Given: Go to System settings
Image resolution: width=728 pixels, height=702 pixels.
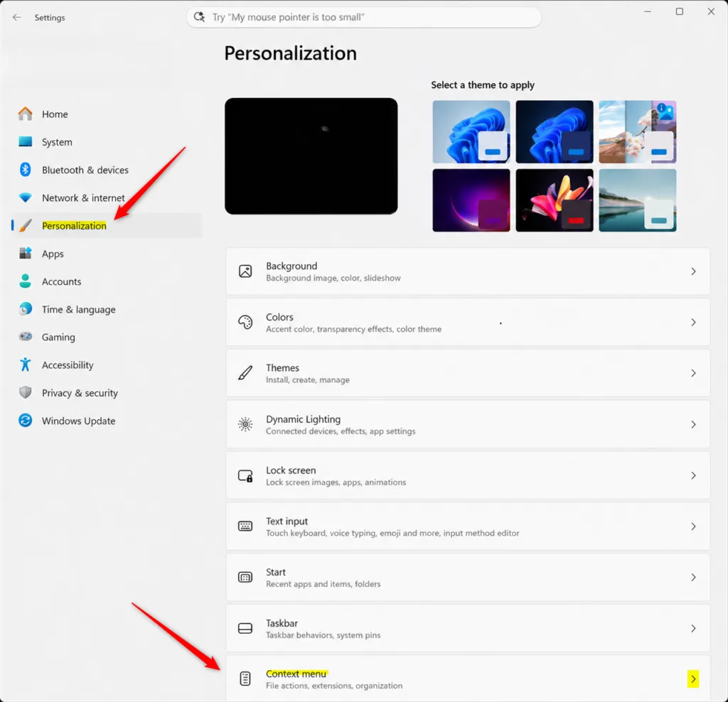Looking at the screenshot, I should click(107, 141).
